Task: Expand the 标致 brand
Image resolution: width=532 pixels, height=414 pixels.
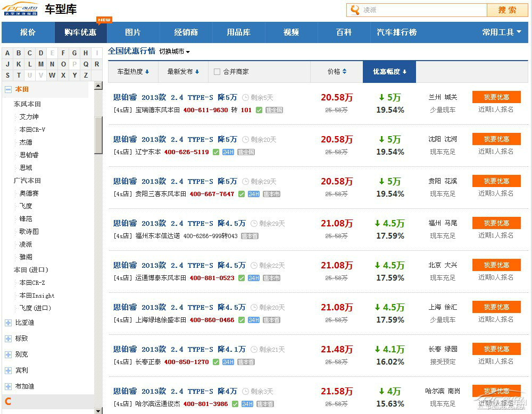Action: pyautogui.click(x=8, y=339)
